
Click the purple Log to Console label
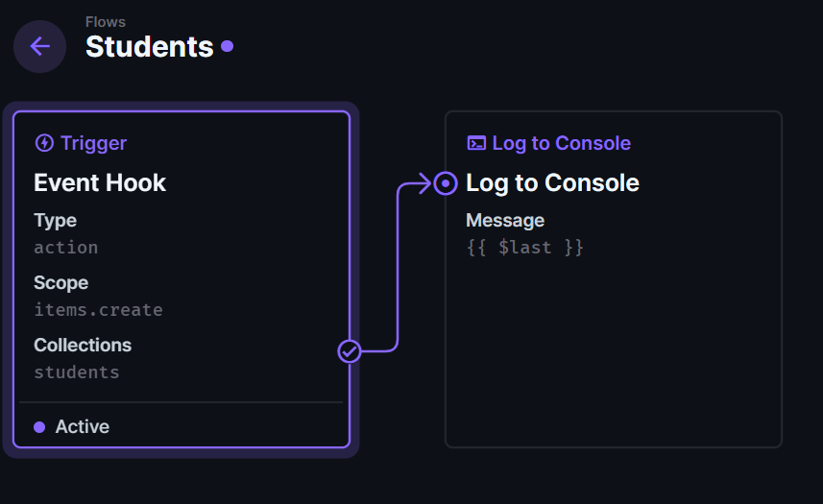(x=561, y=143)
